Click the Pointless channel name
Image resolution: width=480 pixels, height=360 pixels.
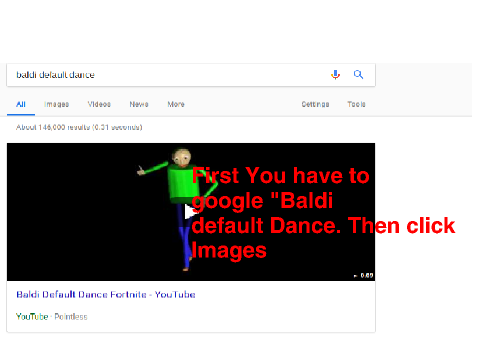click(71, 317)
